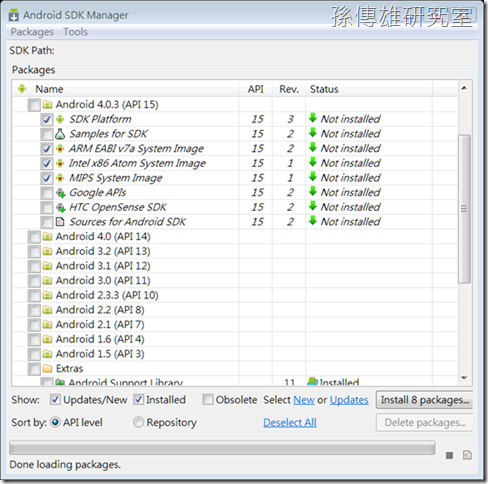Screen dimensions: 488x484
Task: Click the Android 2.1 (API 7) folder icon
Action: (47, 325)
